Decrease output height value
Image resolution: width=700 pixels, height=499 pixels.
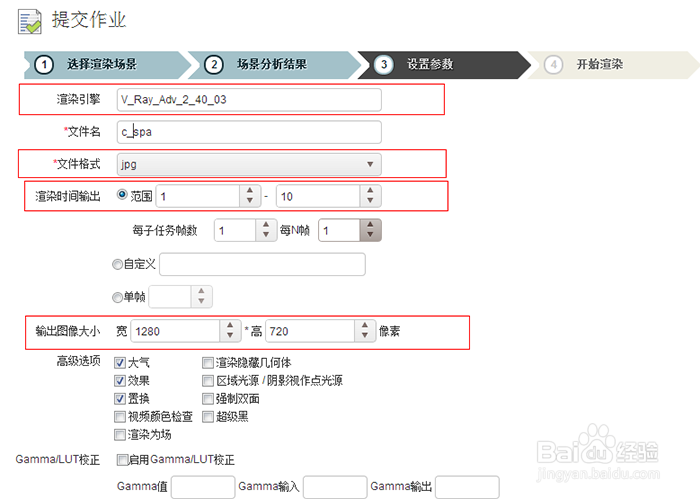click(x=365, y=337)
